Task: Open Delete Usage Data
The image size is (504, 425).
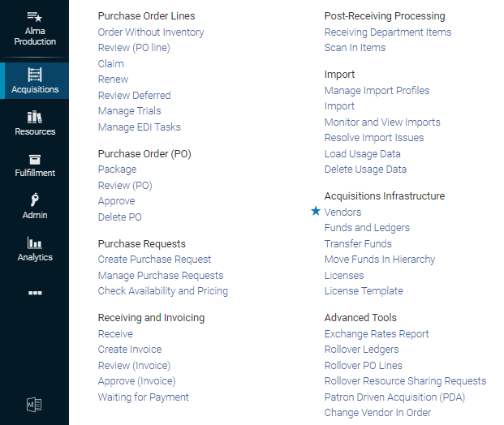Action: tap(365, 170)
